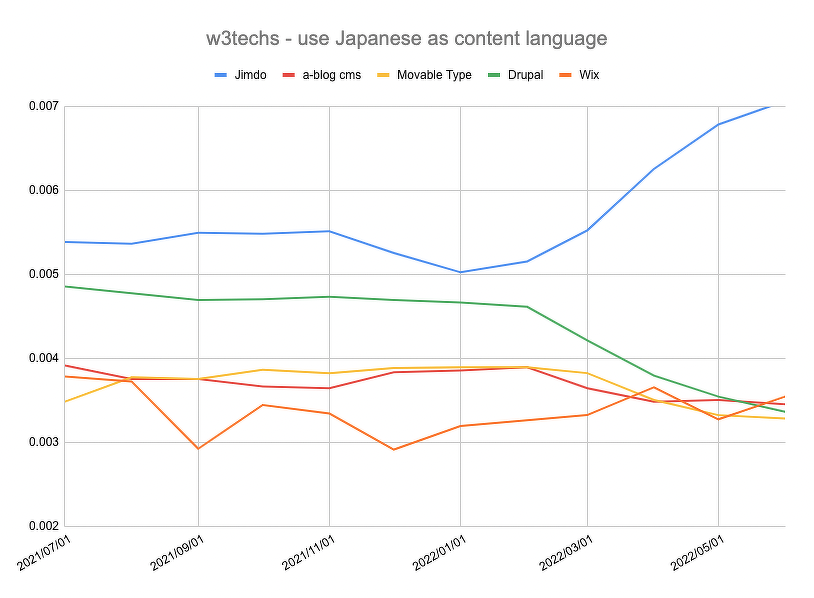This screenshot has height=598, width=814.
Task: Click the Jimdo legend label
Action: (x=249, y=75)
